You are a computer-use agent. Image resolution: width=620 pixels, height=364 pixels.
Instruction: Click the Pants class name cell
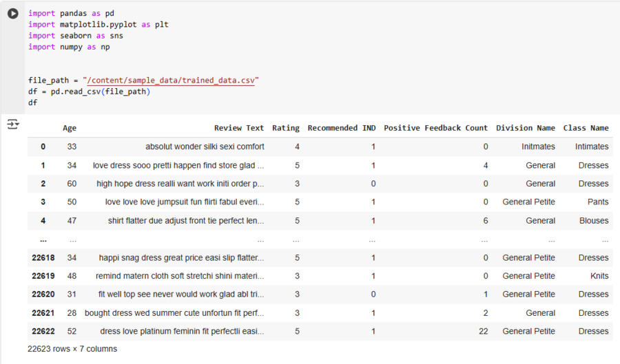point(598,202)
